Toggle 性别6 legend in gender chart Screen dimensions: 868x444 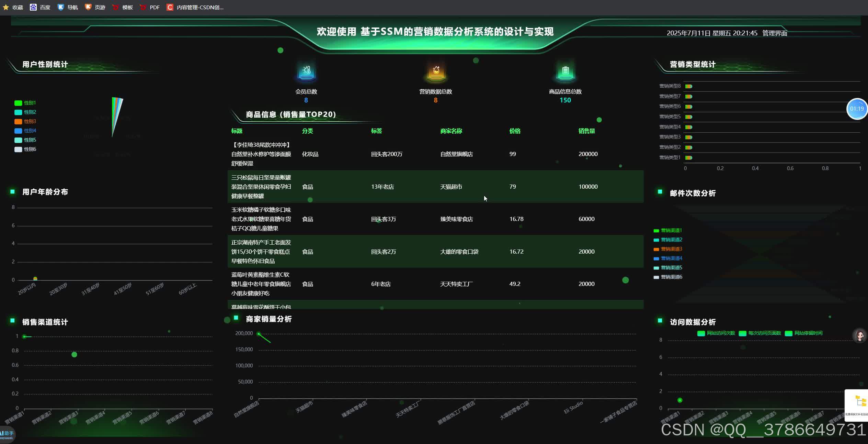[25, 149]
